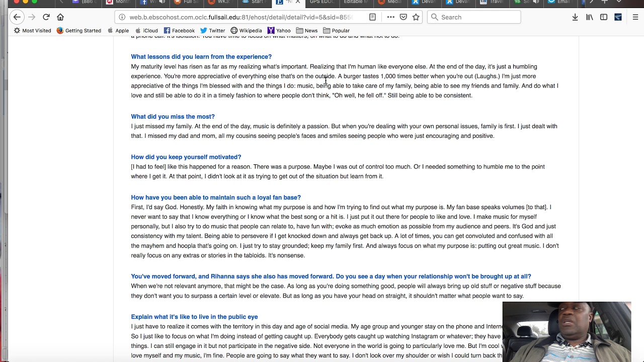The image size is (644, 362).
Task: Click heading 'How did you keep yourself motivated?'
Action: pyautogui.click(x=186, y=157)
